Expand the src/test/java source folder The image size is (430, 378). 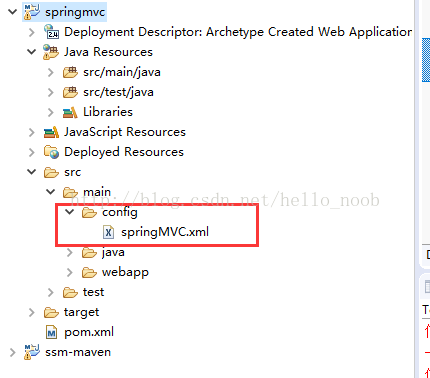pyautogui.click(x=51, y=92)
